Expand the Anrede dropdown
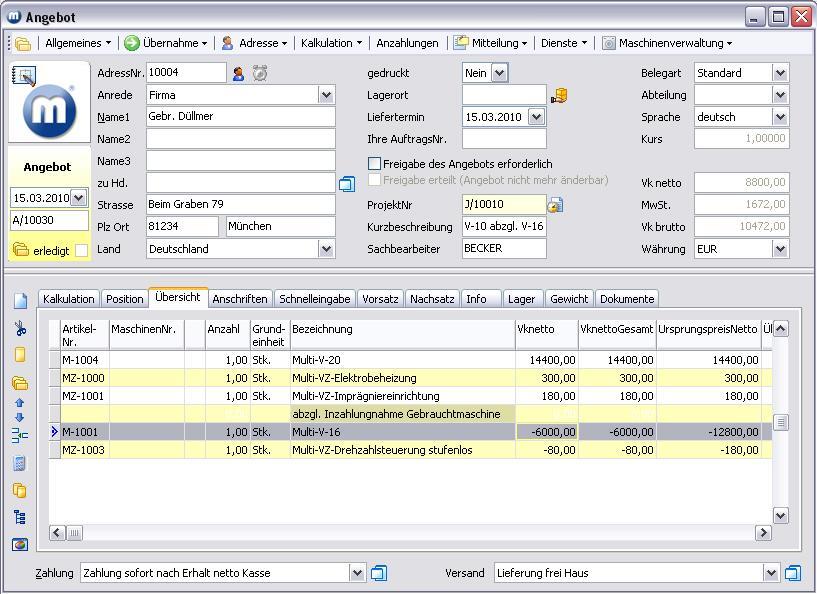The image size is (817, 594). tap(326, 95)
